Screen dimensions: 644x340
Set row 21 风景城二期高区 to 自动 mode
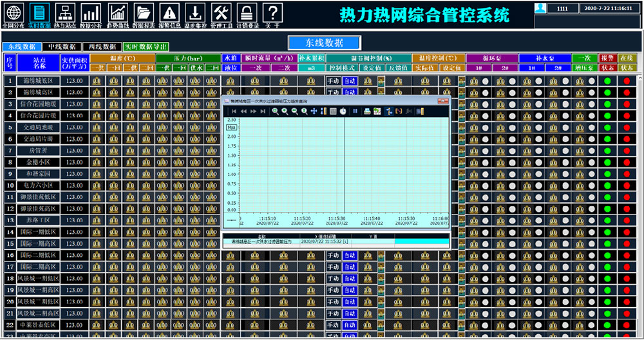coord(350,314)
